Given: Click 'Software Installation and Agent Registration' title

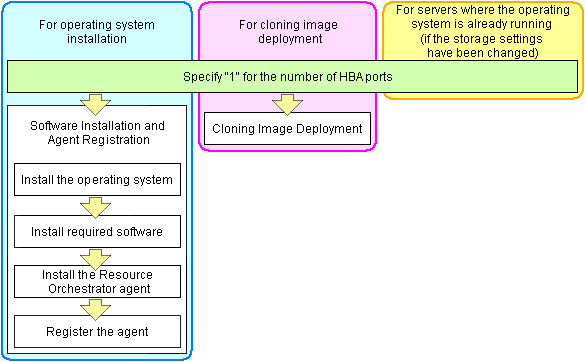Looking at the screenshot, I should coord(97,132).
